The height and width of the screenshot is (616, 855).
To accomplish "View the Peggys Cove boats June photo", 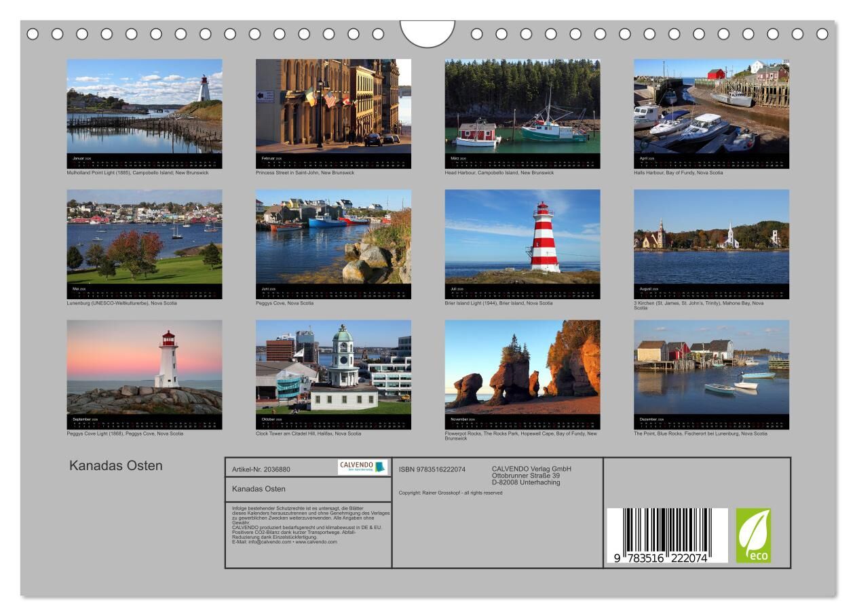I will point(333,236).
